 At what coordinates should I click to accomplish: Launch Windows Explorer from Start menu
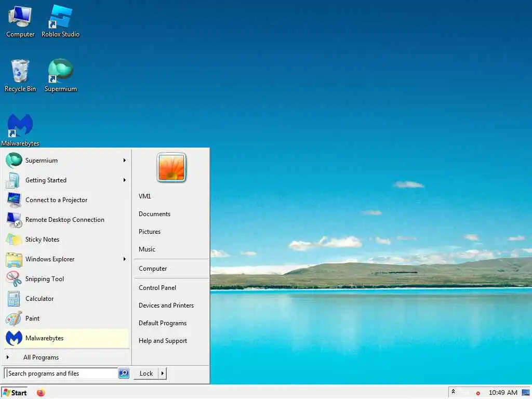point(67,259)
